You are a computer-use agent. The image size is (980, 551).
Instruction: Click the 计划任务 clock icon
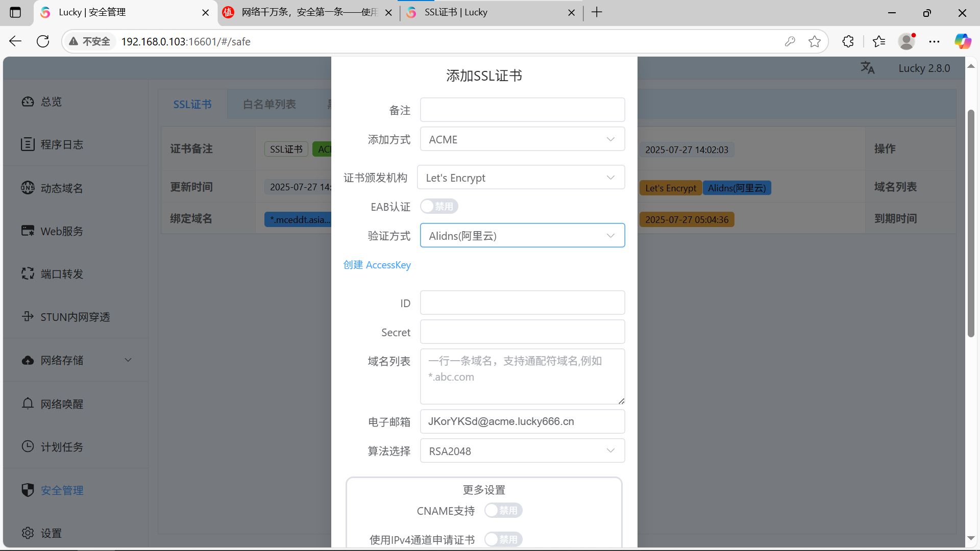tap(28, 446)
